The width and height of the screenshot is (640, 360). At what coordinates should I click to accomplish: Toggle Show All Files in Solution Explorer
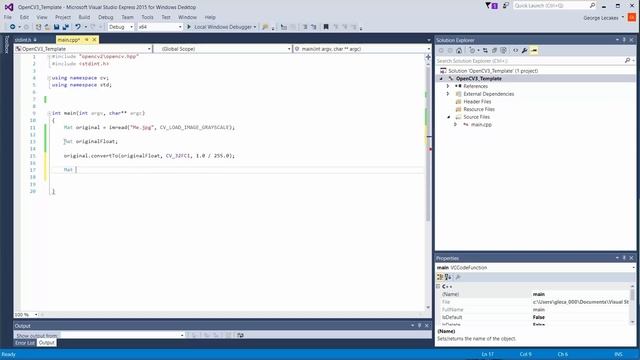(503, 51)
